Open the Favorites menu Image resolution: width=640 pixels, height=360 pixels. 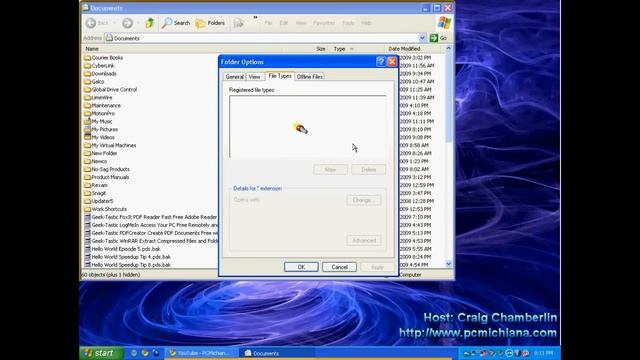[324, 23]
